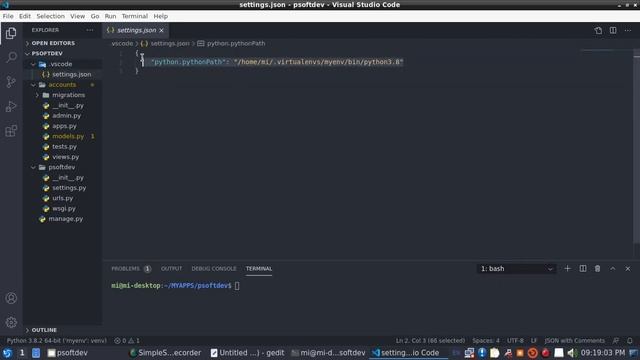The height and width of the screenshot is (360, 640).
Task: Open the Go menu
Action: tap(95, 16)
